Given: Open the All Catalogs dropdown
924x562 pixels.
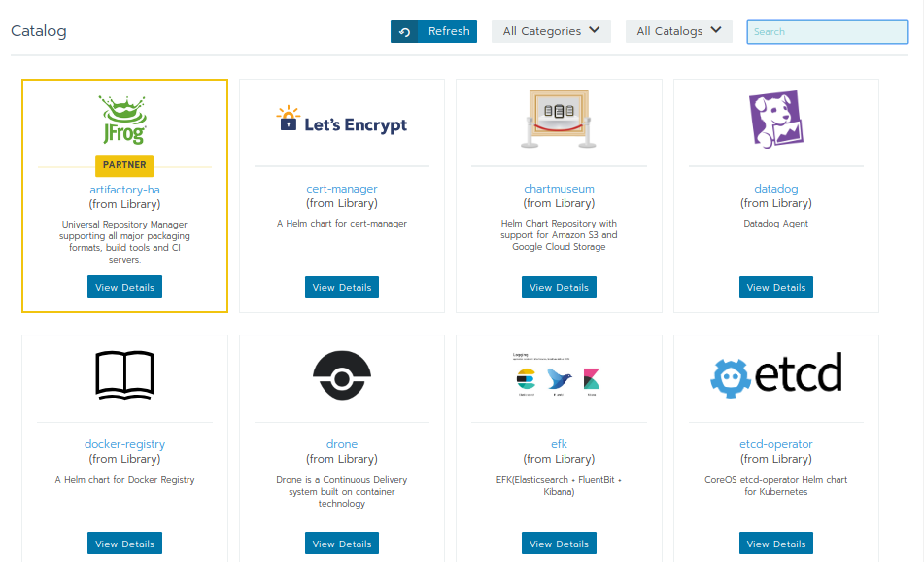Looking at the screenshot, I should pyautogui.click(x=679, y=32).
